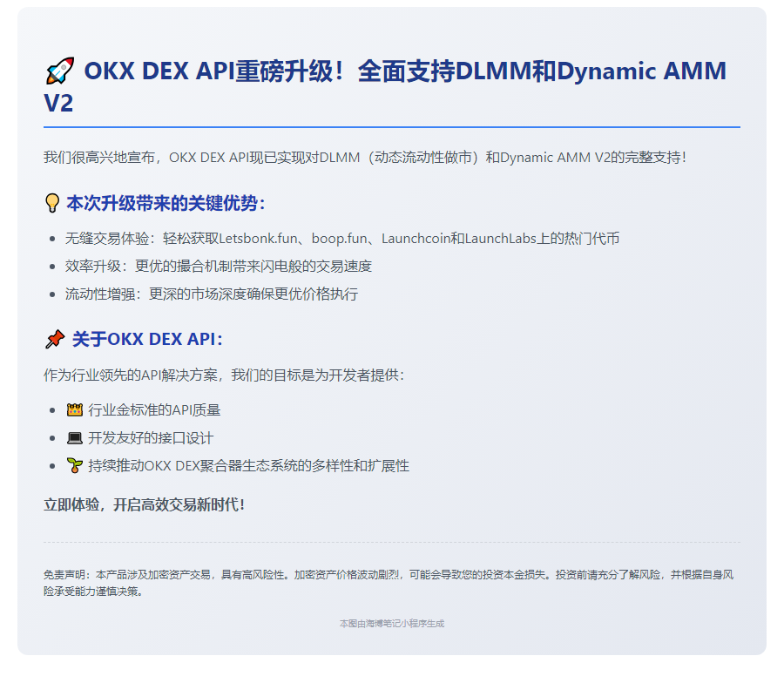
Task: Click the bold line "立即体验，开启高效交易新时代"
Action: pyautogui.click(x=144, y=505)
